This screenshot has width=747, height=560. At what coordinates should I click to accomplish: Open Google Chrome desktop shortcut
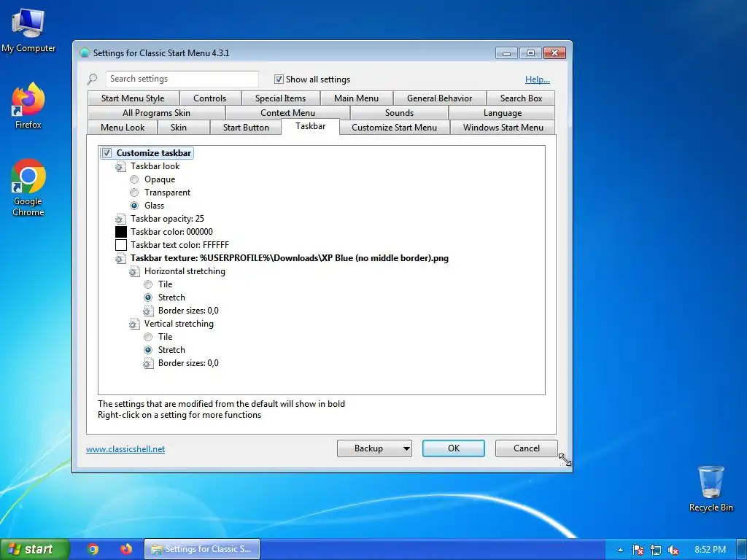pos(28,187)
